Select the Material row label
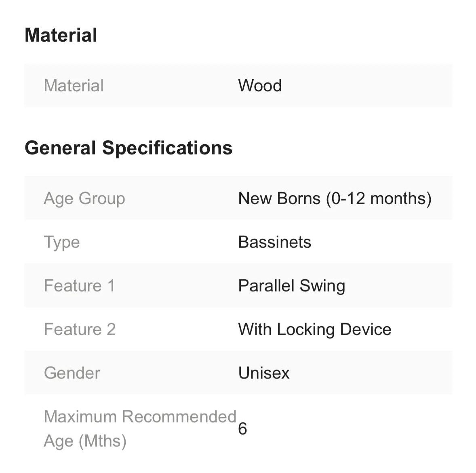The height and width of the screenshot is (473, 476). pyautogui.click(x=74, y=86)
